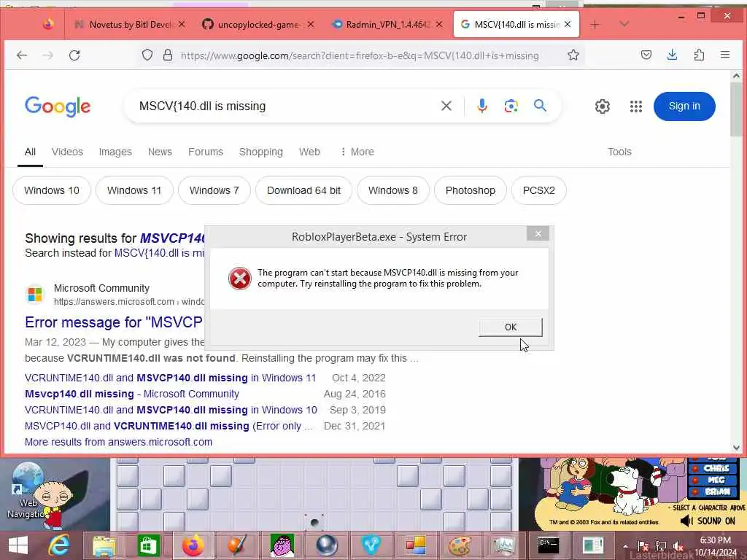
Task: Filter results by Windows 7 chip
Action: point(214,190)
